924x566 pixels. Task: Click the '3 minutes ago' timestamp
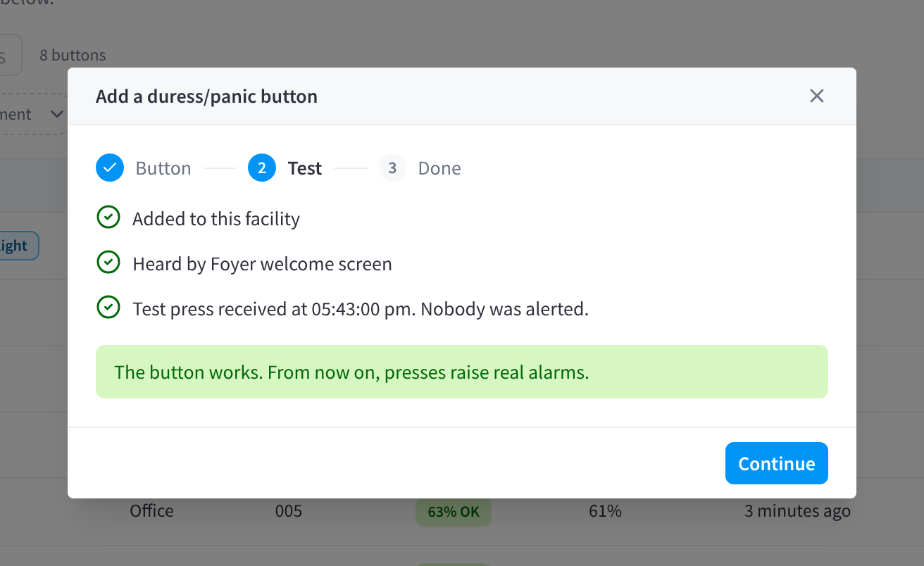797,511
